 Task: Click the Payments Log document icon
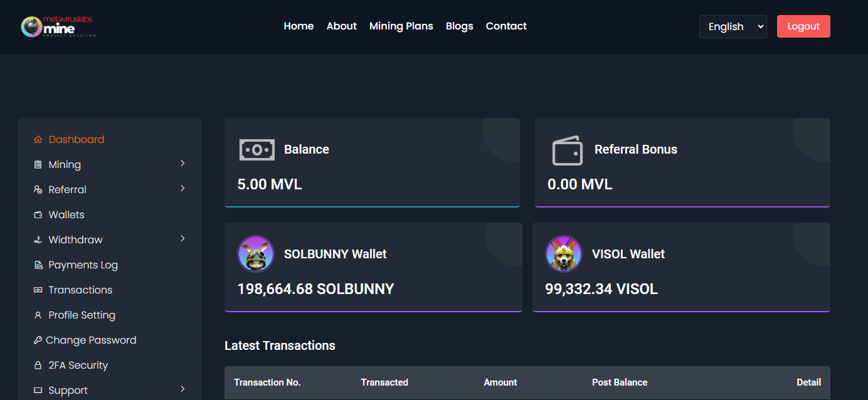38,265
